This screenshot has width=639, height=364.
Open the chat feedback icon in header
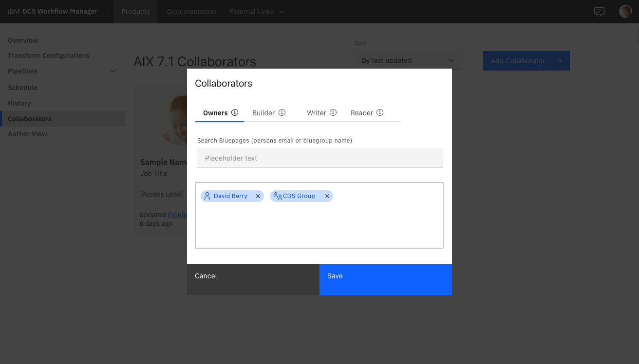[599, 12]
